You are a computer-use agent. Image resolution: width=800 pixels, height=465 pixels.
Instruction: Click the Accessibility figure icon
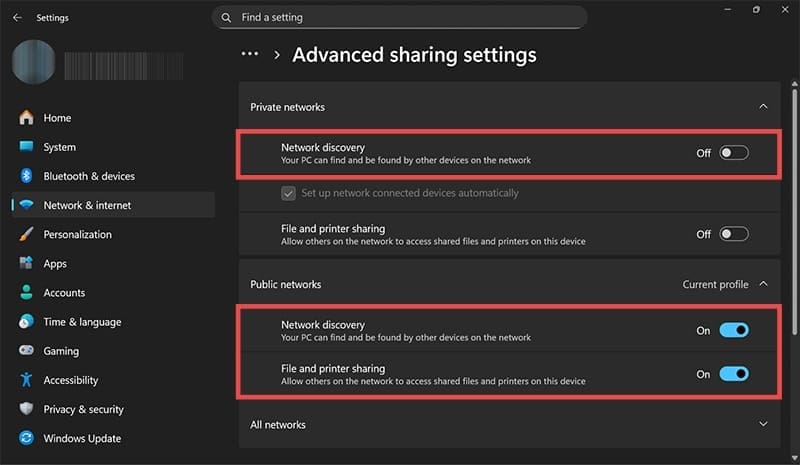(x=26, y=380)
